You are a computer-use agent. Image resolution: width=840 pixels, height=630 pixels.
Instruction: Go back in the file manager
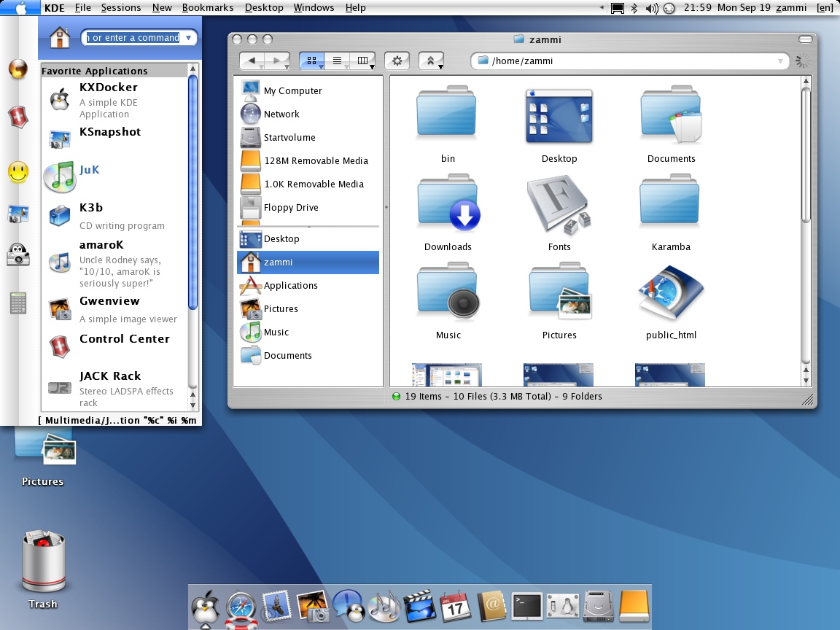pos(252,61)
